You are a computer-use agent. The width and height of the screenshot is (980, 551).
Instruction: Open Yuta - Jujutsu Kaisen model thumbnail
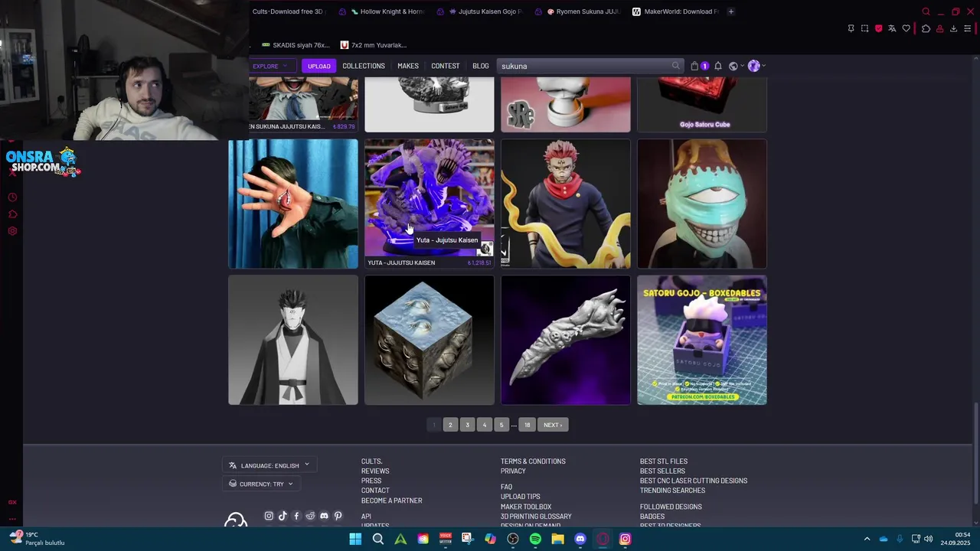pos(430,204)
